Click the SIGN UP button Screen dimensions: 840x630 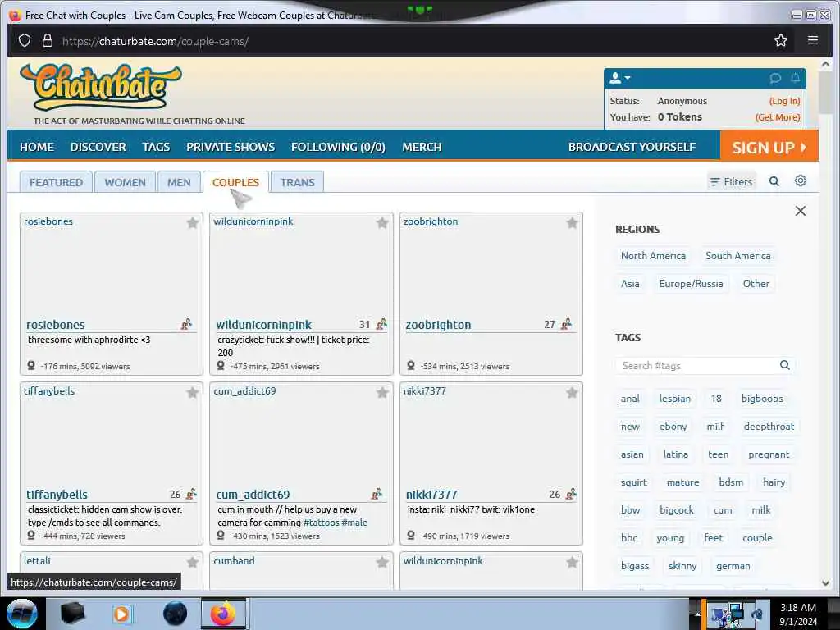(x=769, y=147)
